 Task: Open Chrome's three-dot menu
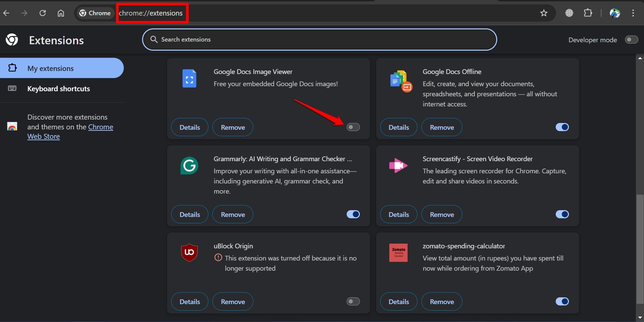[x=633, y=13]
